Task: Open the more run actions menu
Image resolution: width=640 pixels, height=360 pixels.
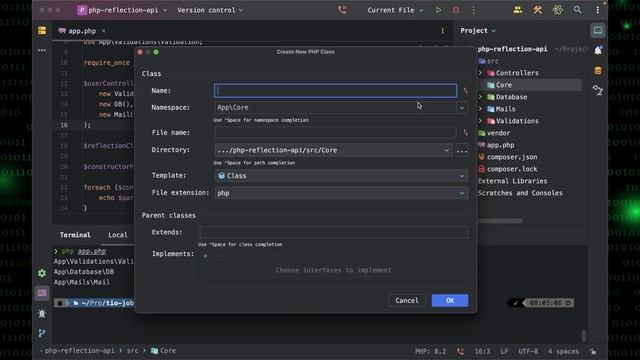Action: click(473, 10)
